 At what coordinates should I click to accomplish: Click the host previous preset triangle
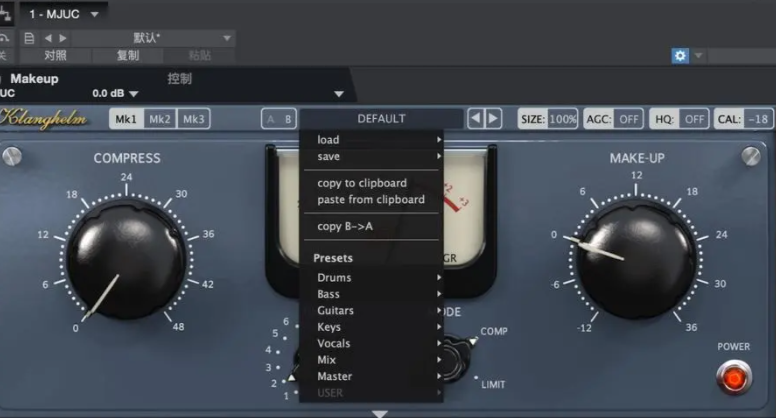[x=48, y=38]
